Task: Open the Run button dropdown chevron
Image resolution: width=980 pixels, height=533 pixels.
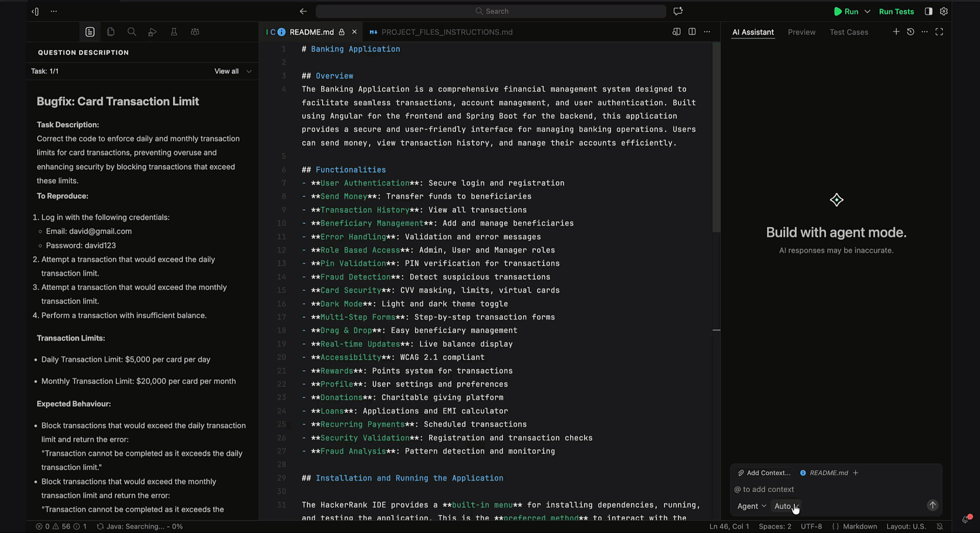Action: coord(868,11)
